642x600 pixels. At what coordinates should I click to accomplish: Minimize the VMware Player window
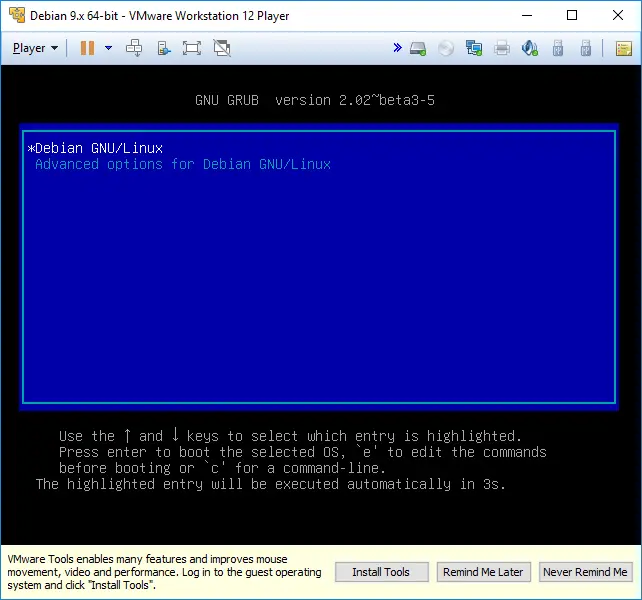[527, 16]
